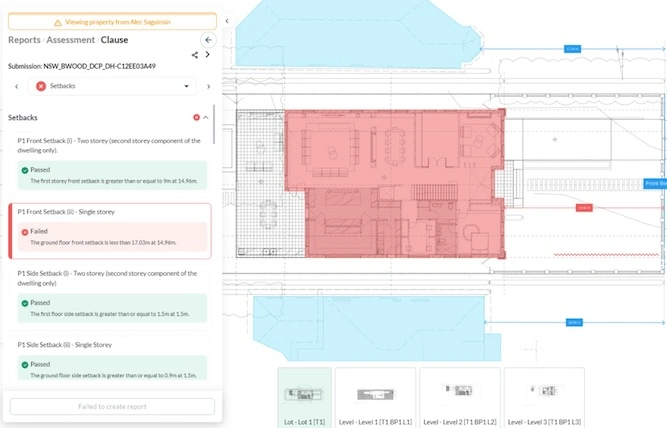Screen dimensions: 667x428
Task: Click the Failed to create report button
Action: pyautogui.click(x=112, y=406)
